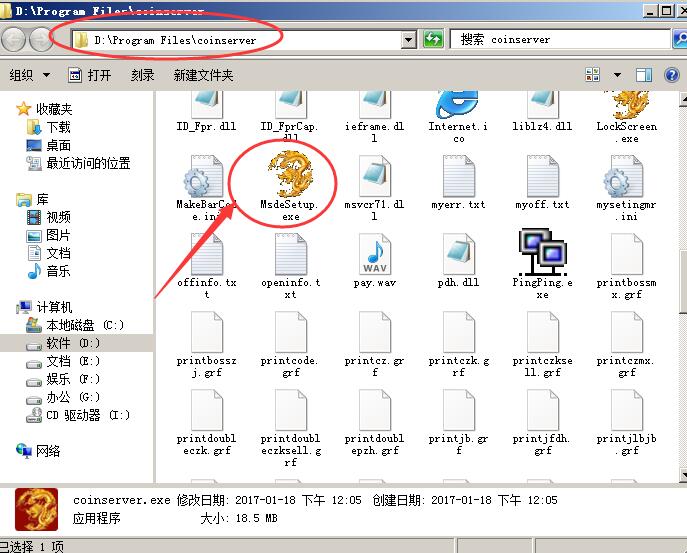The width and height of the screenshot is (687, 553).
Task: Expand the address bar history dropdown
Action: click(x=408, y=40)
